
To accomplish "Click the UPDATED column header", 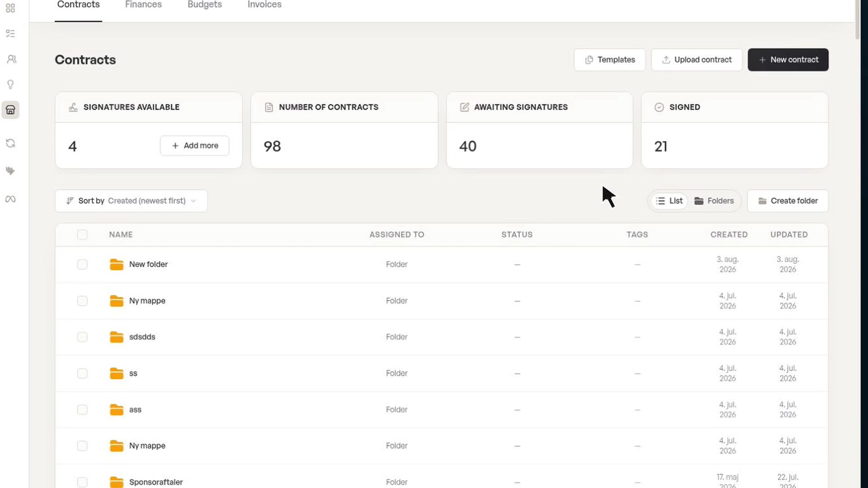I will [x=789, y=235].
